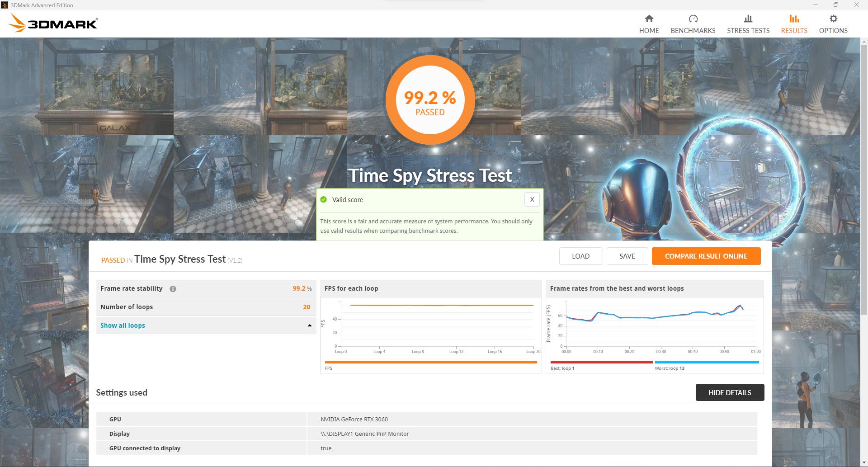
Task: Click the HIDE DETAILS button
Action: [x=730, y=392]
